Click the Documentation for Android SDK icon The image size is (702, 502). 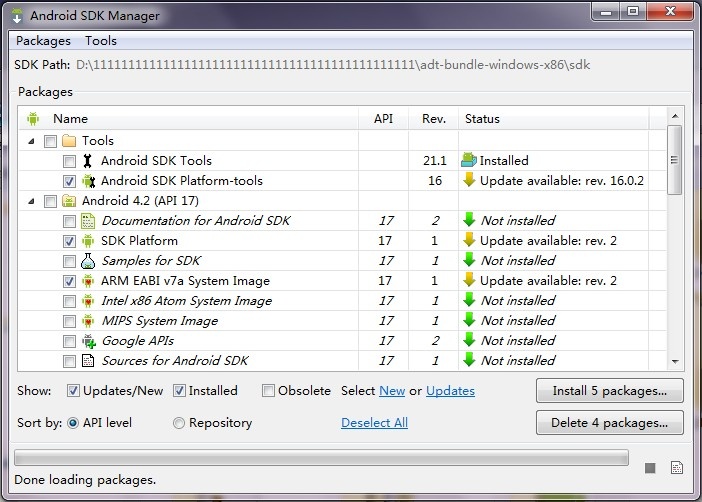point(88,221)
